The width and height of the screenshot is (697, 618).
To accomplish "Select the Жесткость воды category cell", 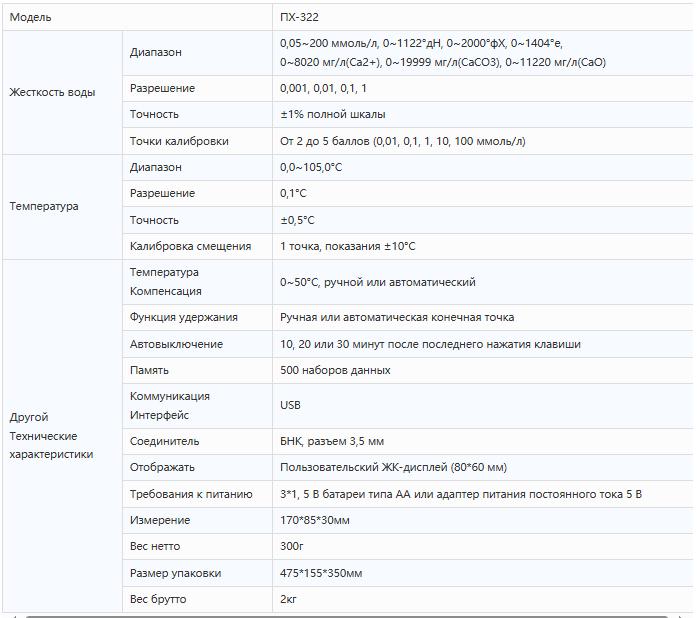I will (x=52, y=92).
